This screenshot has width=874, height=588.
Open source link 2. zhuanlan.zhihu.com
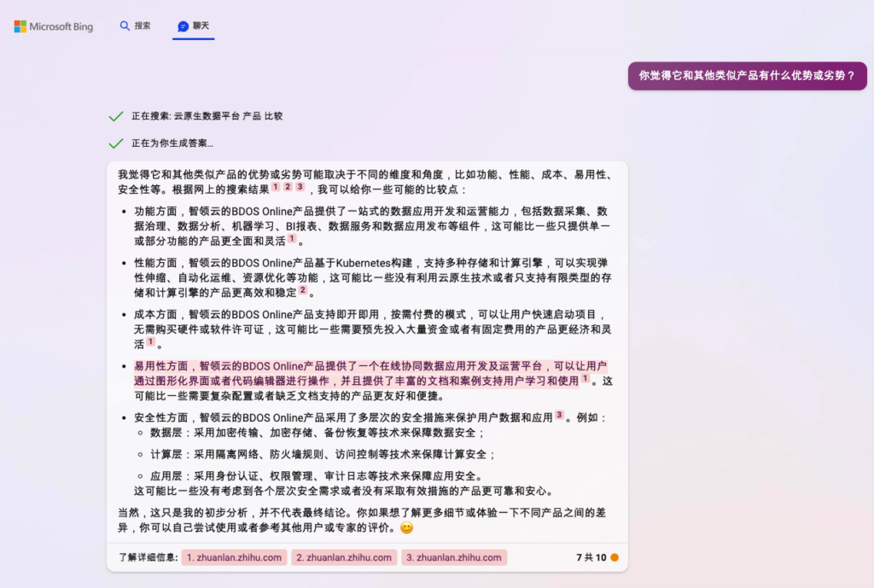(344, 557)
